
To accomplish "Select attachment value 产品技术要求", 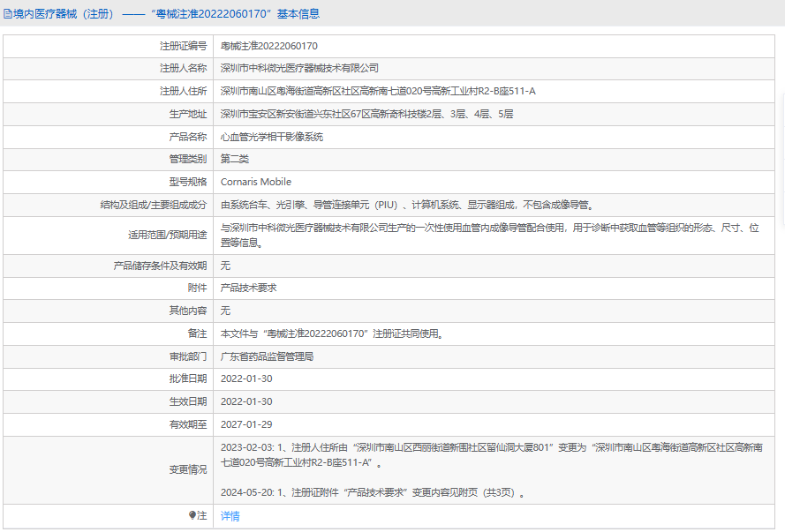I will (248, 288).
